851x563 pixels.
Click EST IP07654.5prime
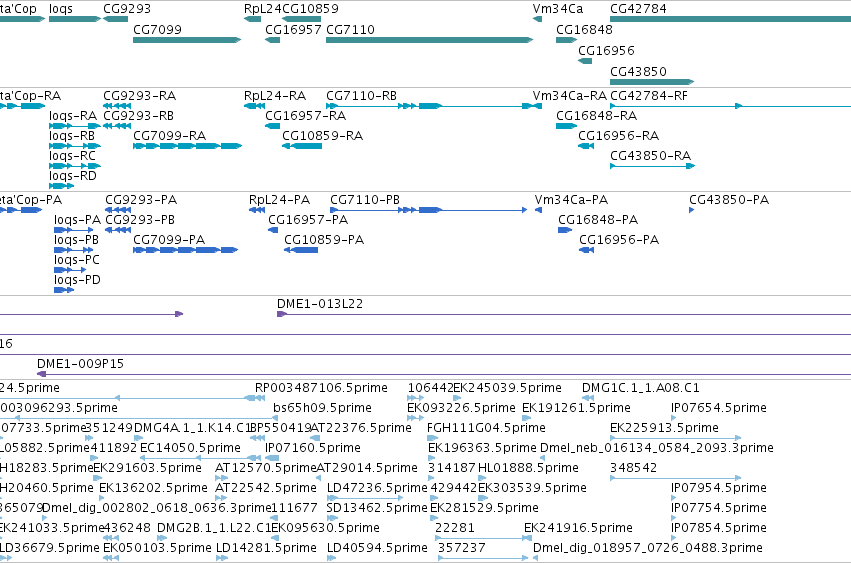click(x=719, y=408)
